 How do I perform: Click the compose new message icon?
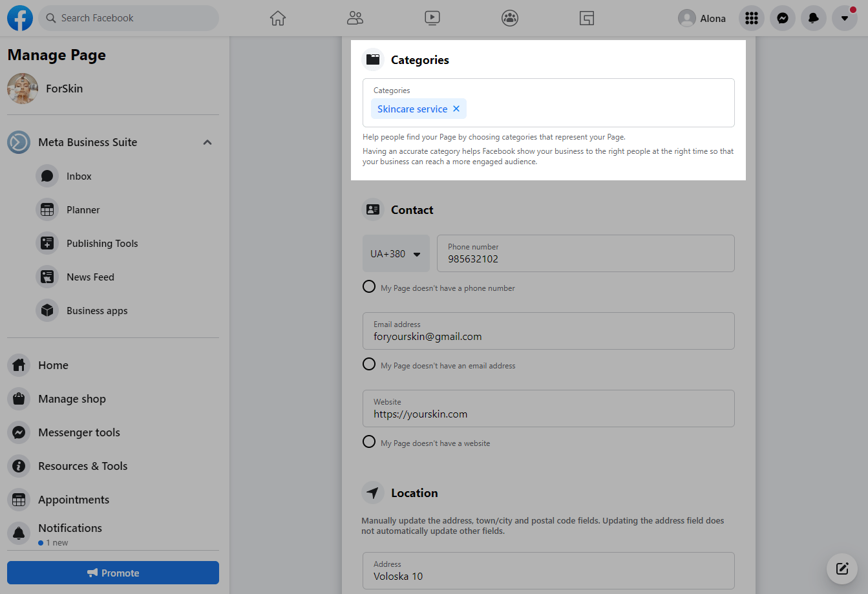(x=842, y=569)
